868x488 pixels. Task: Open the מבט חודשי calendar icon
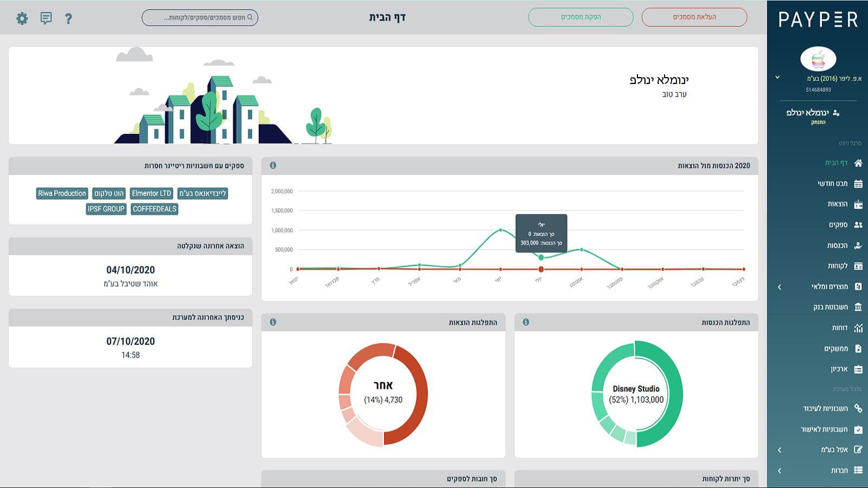coord(858,183)
